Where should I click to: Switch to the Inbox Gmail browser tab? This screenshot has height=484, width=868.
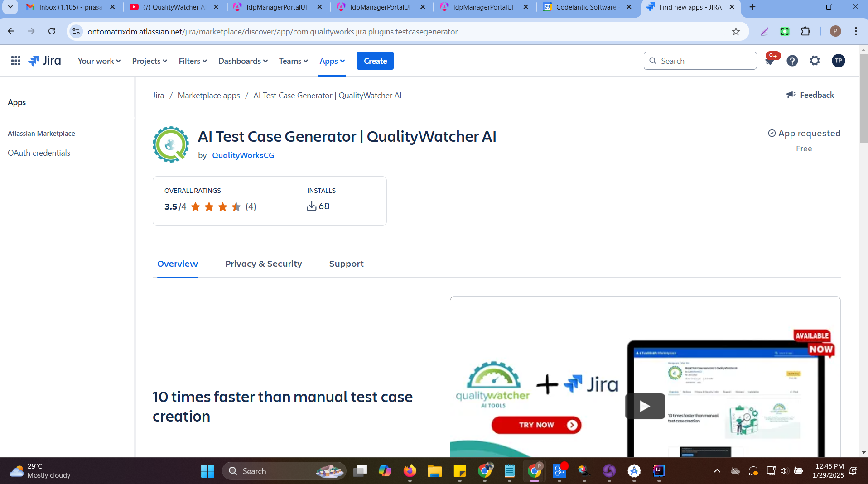tap(71, 7)
